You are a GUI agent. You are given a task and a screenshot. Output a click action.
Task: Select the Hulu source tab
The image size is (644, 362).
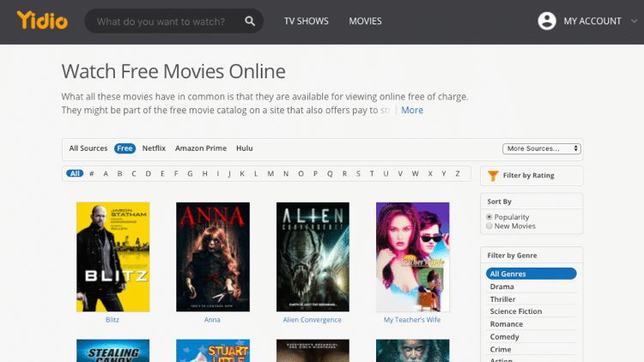pyautogui.click(x=245, y=148)
